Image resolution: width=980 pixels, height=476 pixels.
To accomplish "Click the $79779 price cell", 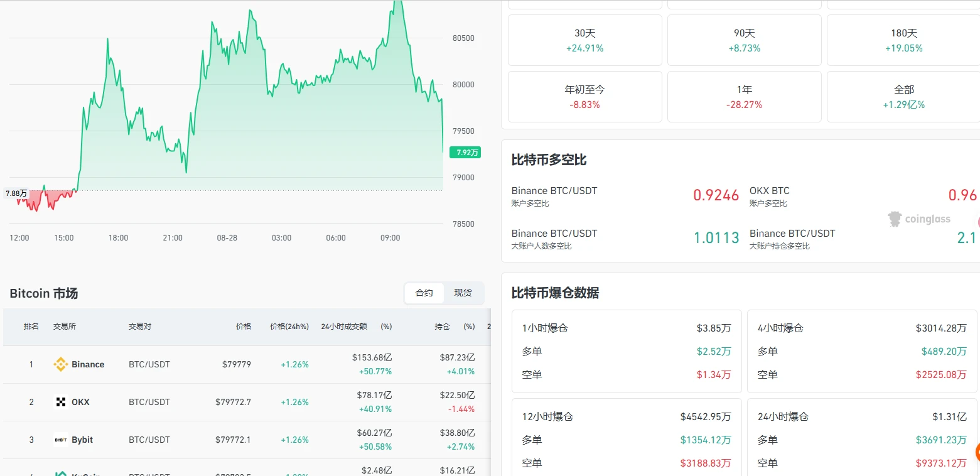I will [237, 364].
